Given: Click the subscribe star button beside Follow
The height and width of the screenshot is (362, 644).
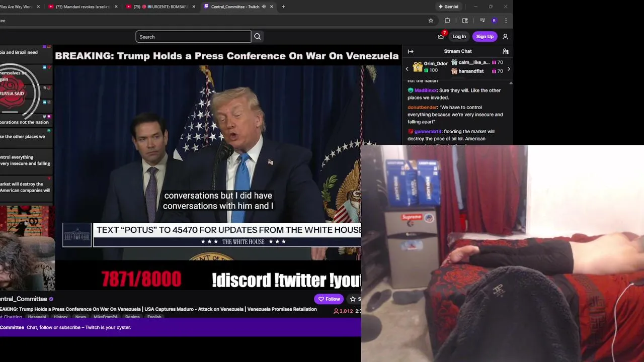Looking at the screenshot, I should (353, 299).
